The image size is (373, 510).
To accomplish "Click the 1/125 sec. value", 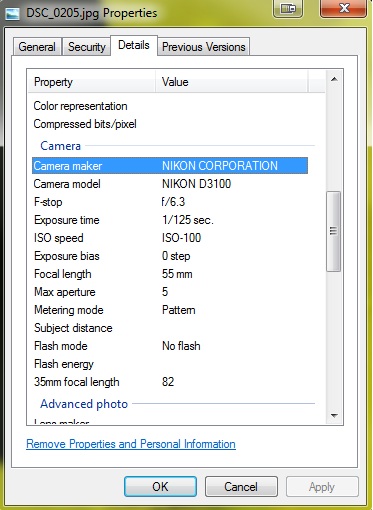I will pyautogui.click(x=188, y=220).
